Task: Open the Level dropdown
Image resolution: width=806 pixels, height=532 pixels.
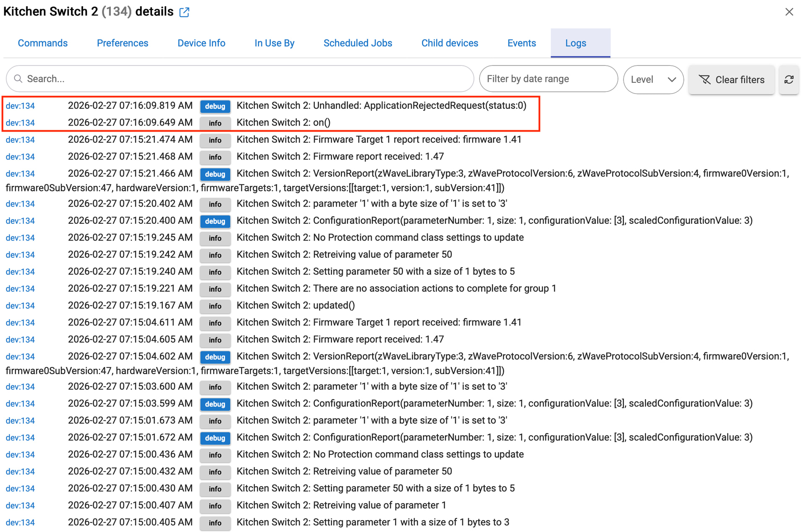Action: [x=653, y=80]
